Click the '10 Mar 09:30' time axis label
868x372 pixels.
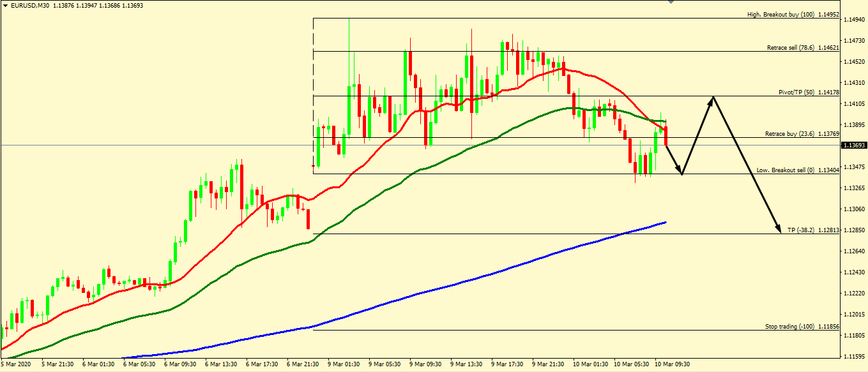673,364
